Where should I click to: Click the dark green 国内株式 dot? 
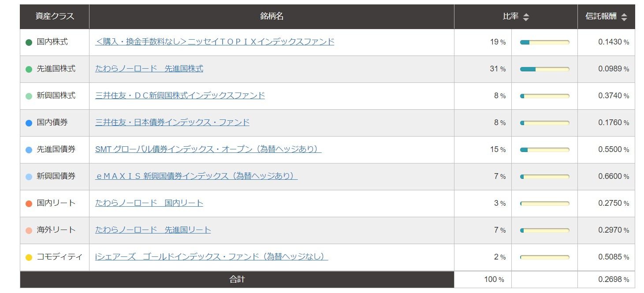click(x=29, y=43)
